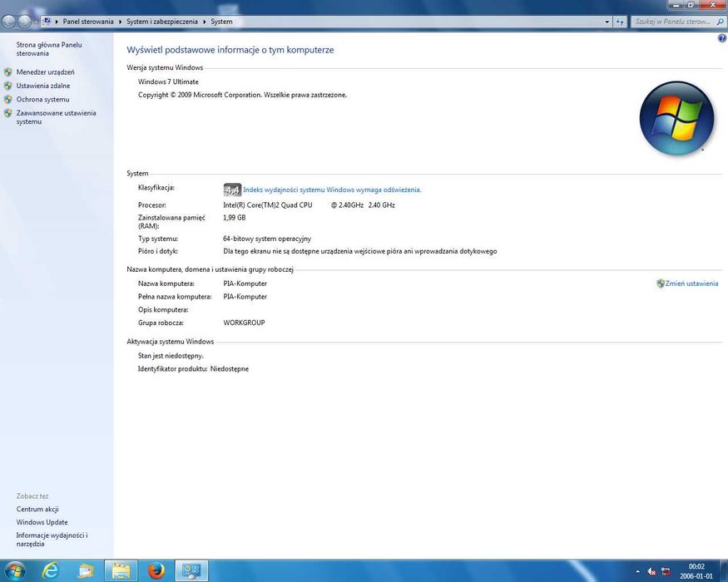Viewport: 728px width, 582px height.
Task: Minimize the System window
Action: tap(676, 5)
